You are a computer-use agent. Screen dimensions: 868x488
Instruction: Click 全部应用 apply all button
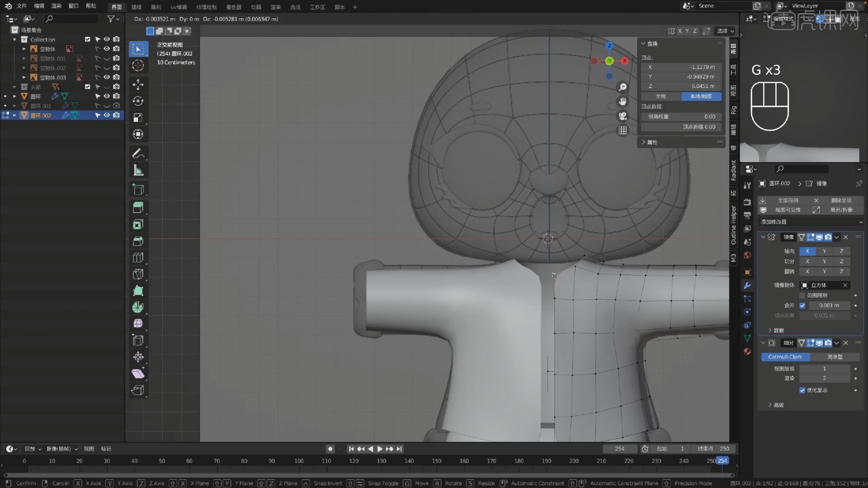[x=784, y=200]
